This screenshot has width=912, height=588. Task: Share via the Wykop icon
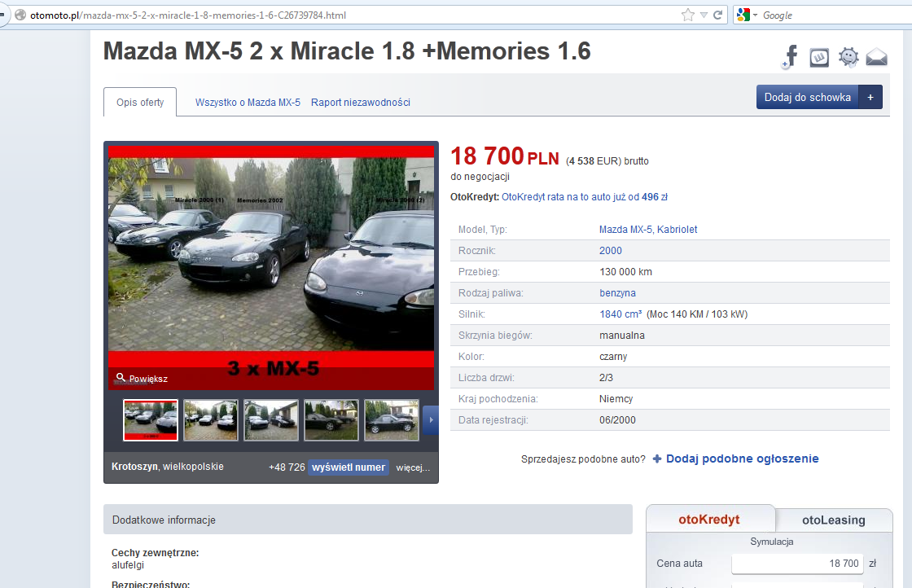pos(819,58)
